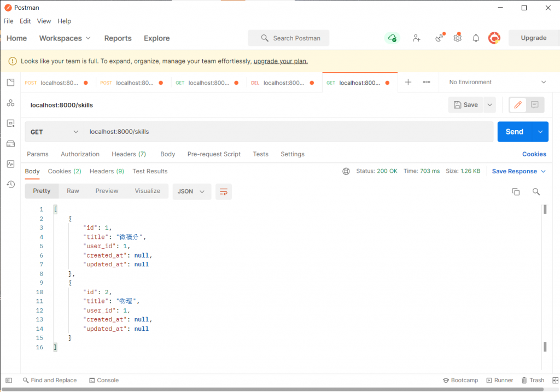Open notifications bell icon
This screenshot has height=392, width=560.
476,38
